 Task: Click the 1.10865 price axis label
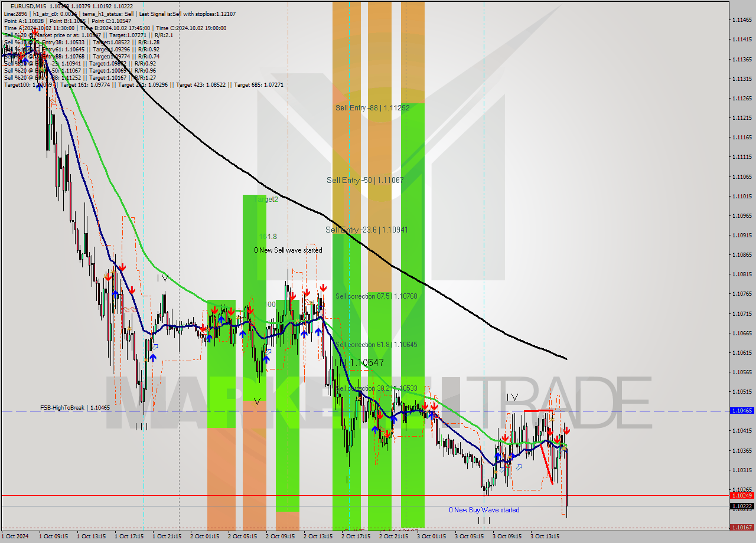pyautogui.click(x=742, y=254)
